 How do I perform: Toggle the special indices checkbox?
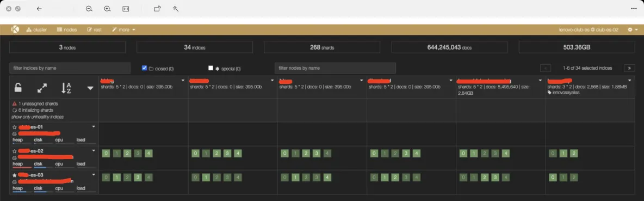[x=210, y=68]
